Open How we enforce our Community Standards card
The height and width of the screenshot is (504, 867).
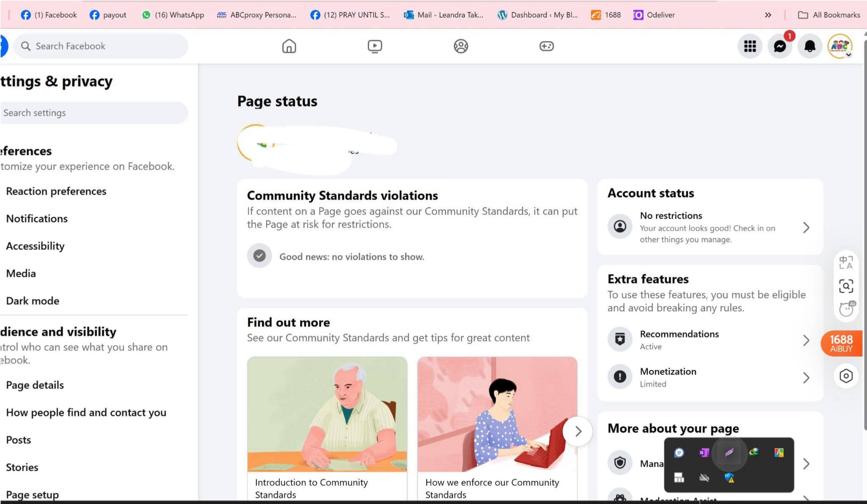[497, 428]
